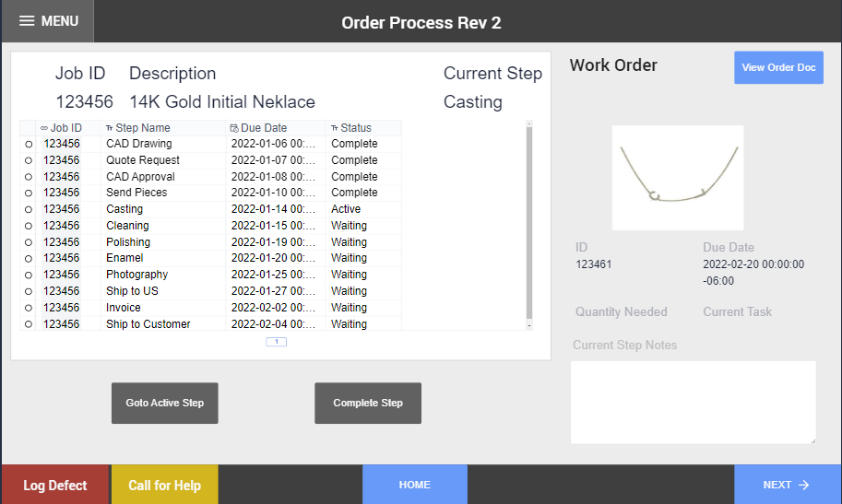This screenshot has width=842, height=504.
Task: Select the Ship to Customer radio button
Action: click(28, 324)
